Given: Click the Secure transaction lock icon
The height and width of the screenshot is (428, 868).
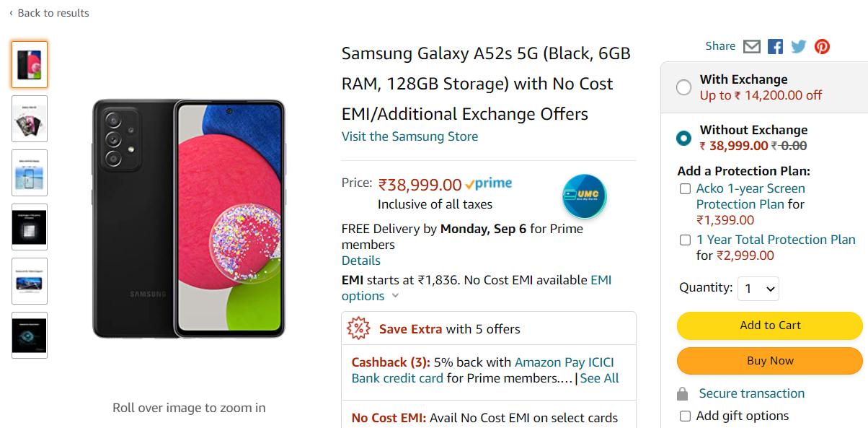Looking at the screenshot, I should tap(682, 394).
